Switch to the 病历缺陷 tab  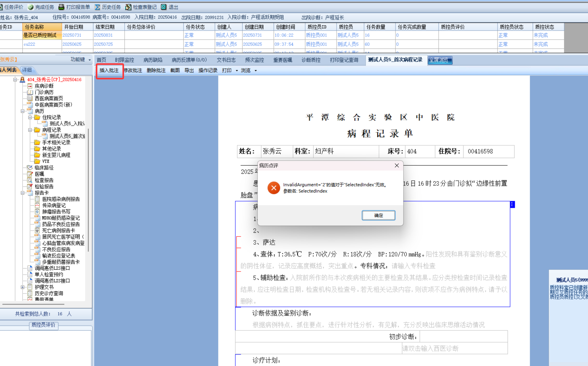153,60
